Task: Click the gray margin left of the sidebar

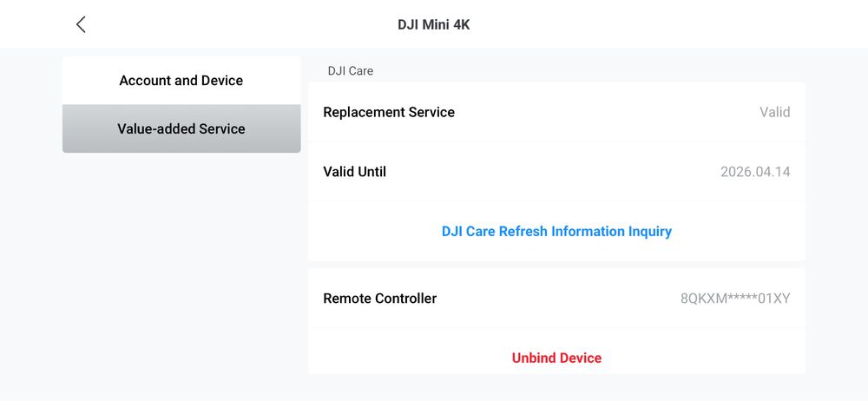Action: (30, 217)
